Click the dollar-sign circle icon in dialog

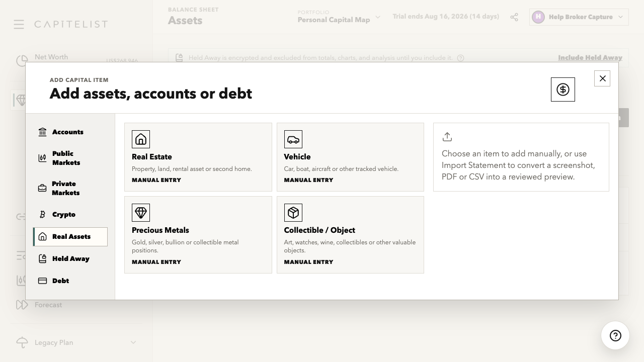pos(563,89)
